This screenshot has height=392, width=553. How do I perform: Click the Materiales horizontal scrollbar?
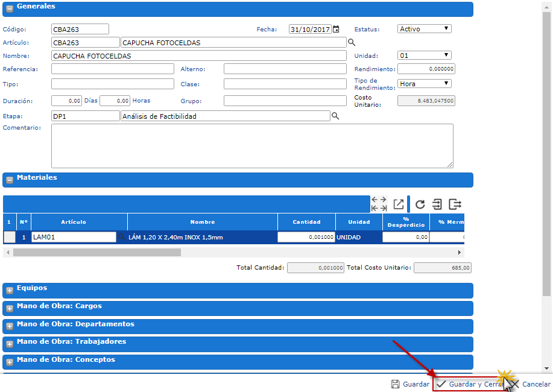coord(96,253)
